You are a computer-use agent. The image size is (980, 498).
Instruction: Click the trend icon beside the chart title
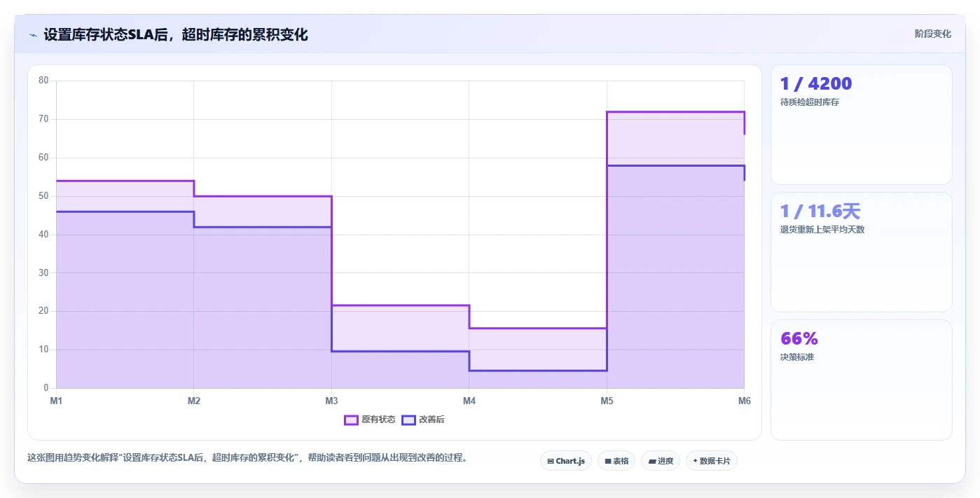coord(33,35)
